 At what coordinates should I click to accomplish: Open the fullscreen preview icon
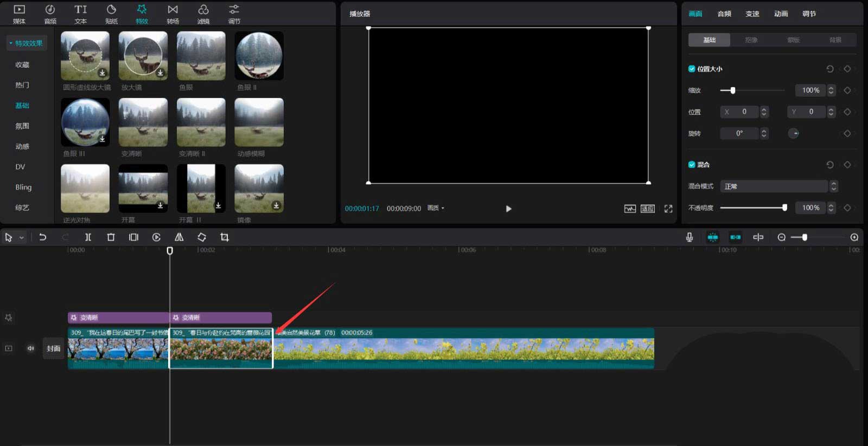click(x=668, y=209)
